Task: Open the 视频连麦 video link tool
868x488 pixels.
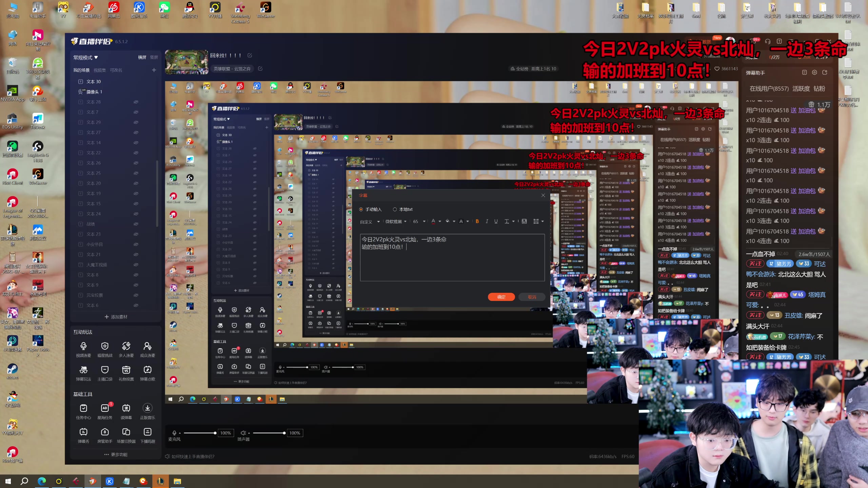Action: coord(83,346)
